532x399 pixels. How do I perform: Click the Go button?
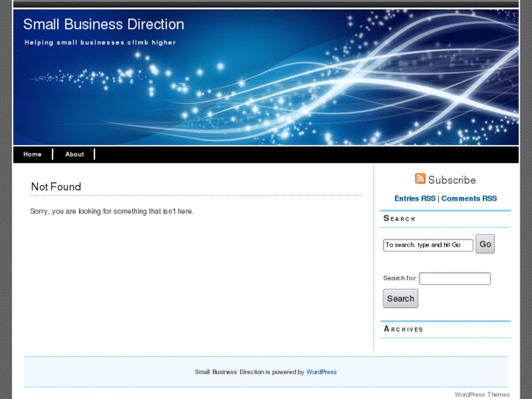coord(485,244)
